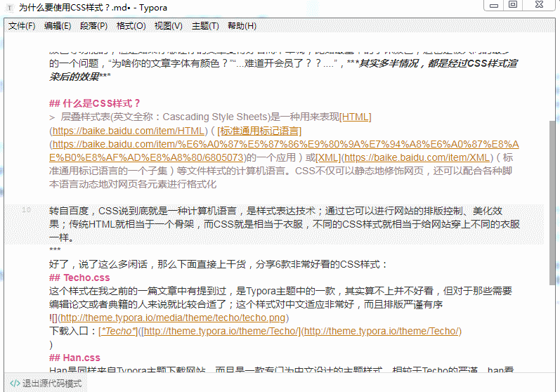Open the 段落(P) menu

click(x=94, y=26)
